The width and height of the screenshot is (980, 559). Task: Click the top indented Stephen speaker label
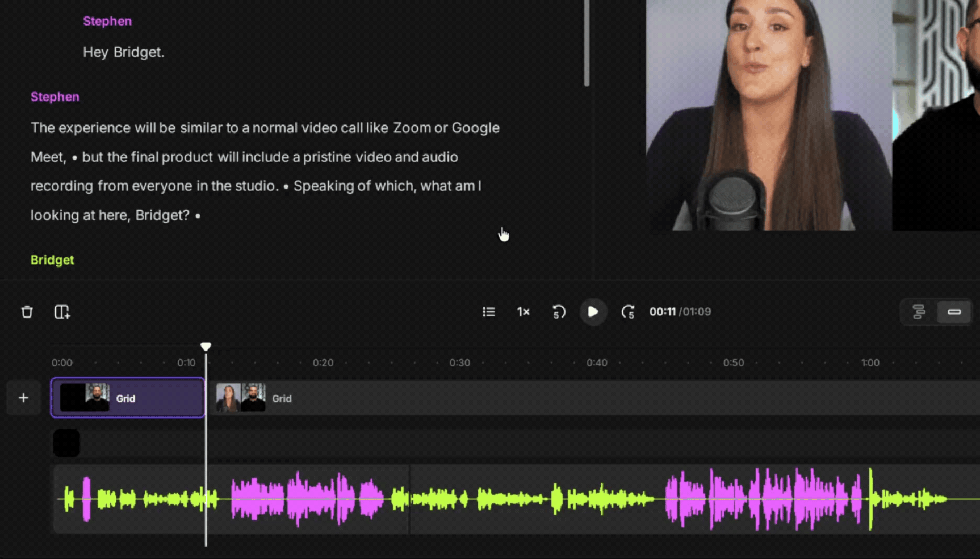[107, 21]
